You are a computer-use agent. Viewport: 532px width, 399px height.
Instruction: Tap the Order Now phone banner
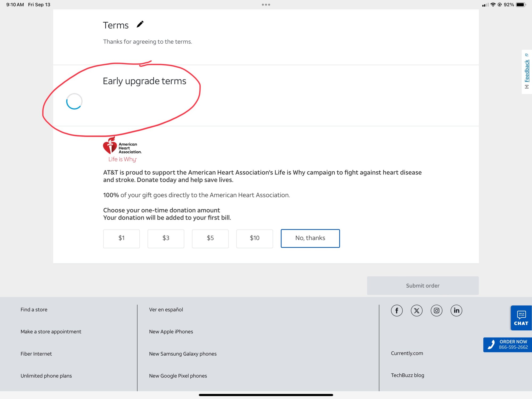[508, 344]
